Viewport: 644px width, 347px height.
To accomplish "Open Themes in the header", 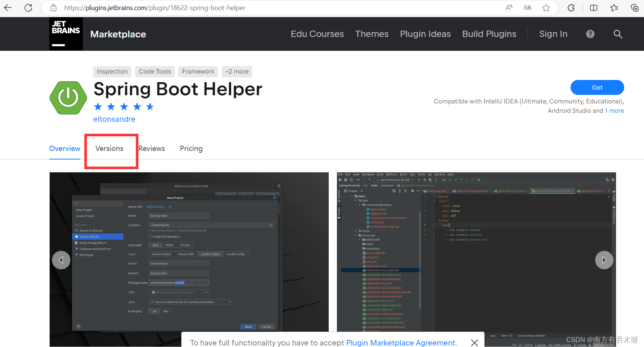I will coord(372,34).
